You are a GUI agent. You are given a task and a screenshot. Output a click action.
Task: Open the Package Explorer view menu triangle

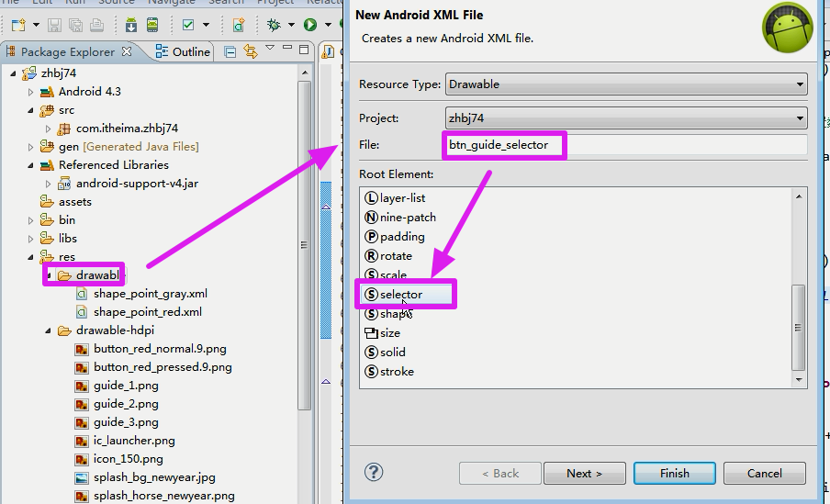pyautogui.click(x=270, y=48)
